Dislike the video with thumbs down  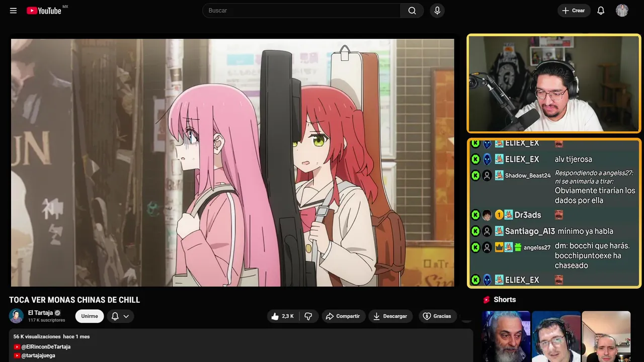tap(308, 316)
